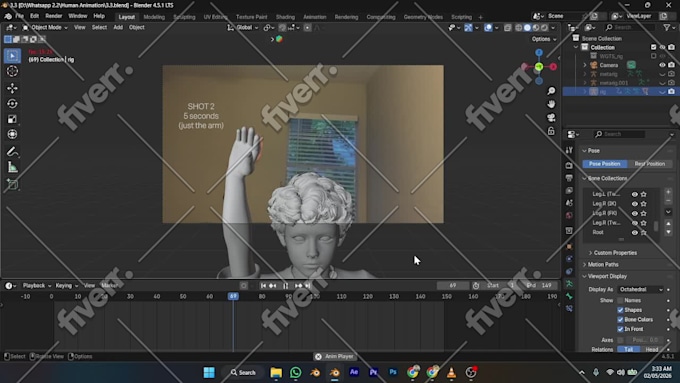680x383 pixels.
Task: Select the Add Cube tool
Action: [x=12, y=184]
